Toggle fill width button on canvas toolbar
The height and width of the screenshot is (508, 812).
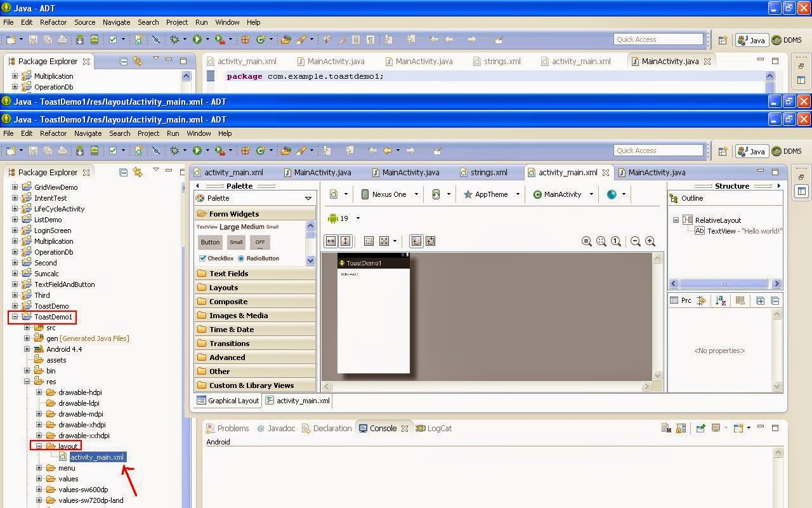pyautogui.click(x=331, y=241)
